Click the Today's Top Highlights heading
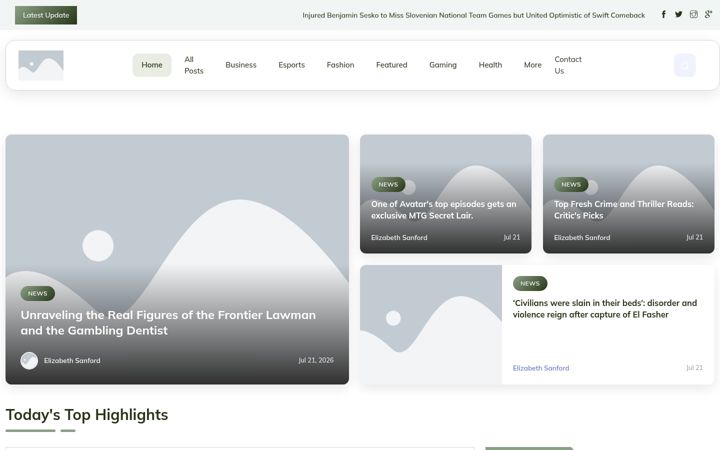 [87, 415]
